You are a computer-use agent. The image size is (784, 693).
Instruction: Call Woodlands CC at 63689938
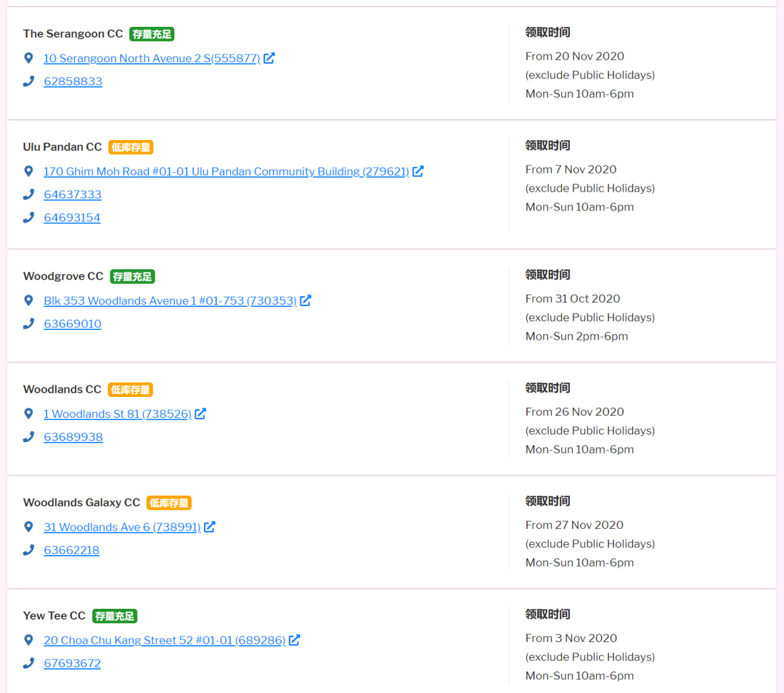click(73, 437)
